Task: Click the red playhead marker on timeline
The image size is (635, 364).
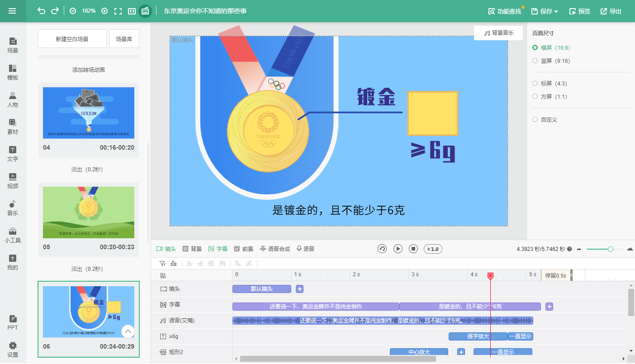Action: pos(490,276)
